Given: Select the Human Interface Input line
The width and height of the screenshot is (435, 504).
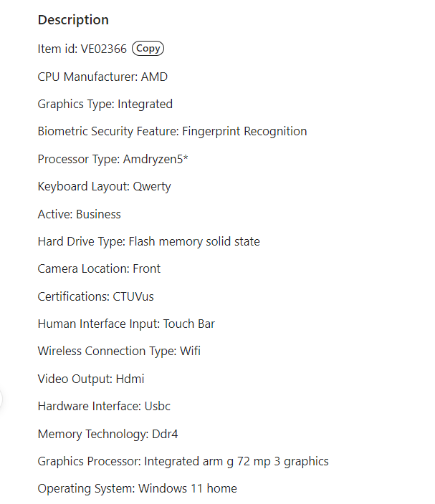Looking at the screenshot, I should [126, 324].
